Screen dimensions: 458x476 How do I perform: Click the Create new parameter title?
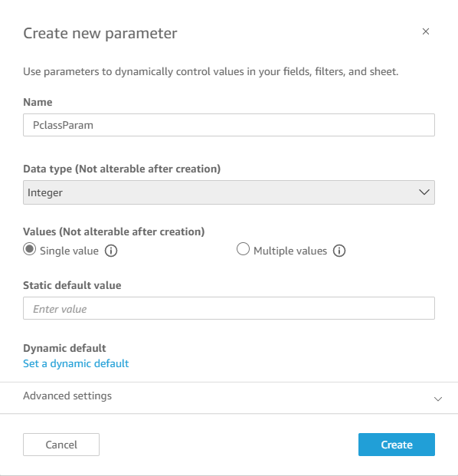pyautogui.click(x=100, y=34)
